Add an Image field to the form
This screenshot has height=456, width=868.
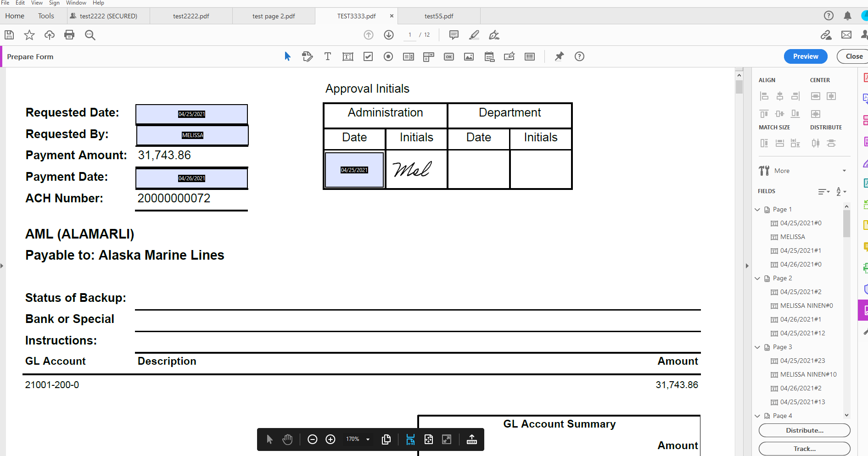click(x=469, y=56)
